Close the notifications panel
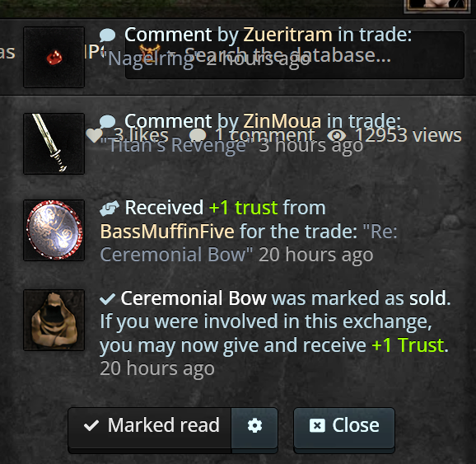 [x=344, y=425]
